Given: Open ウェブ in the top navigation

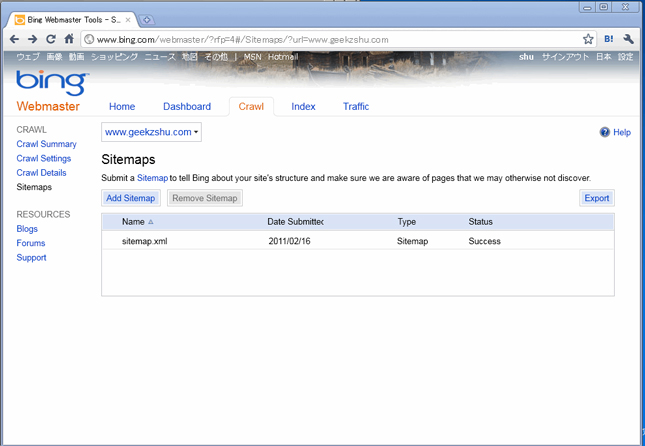Looking at the screenshot, I should (x=28, y=57).
